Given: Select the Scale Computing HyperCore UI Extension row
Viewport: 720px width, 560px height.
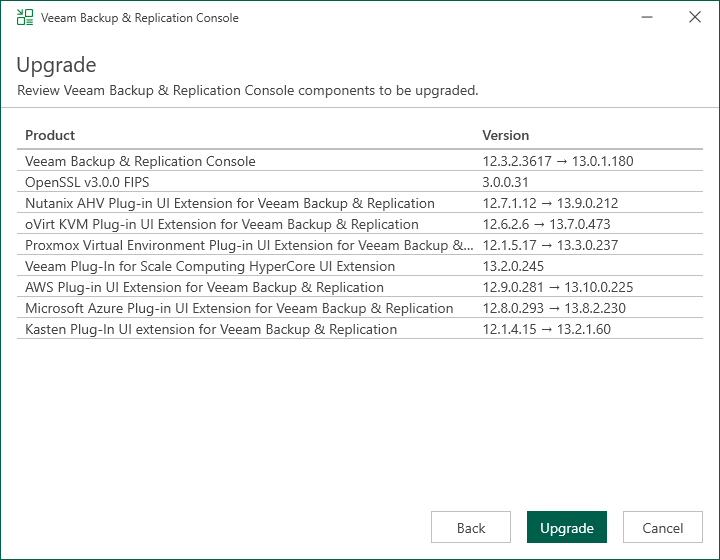Looking at the screenshot, I should tap(360, 266).
